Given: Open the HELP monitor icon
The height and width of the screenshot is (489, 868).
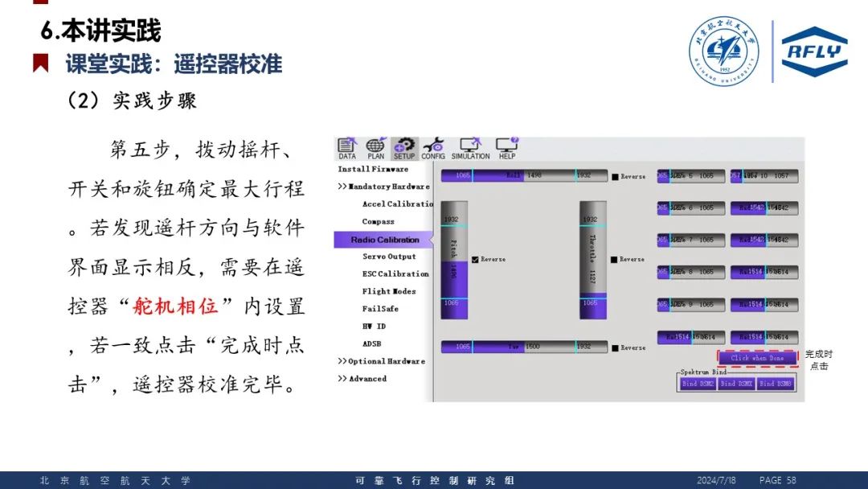Looking at the screenshot, I should click(507, 148).
